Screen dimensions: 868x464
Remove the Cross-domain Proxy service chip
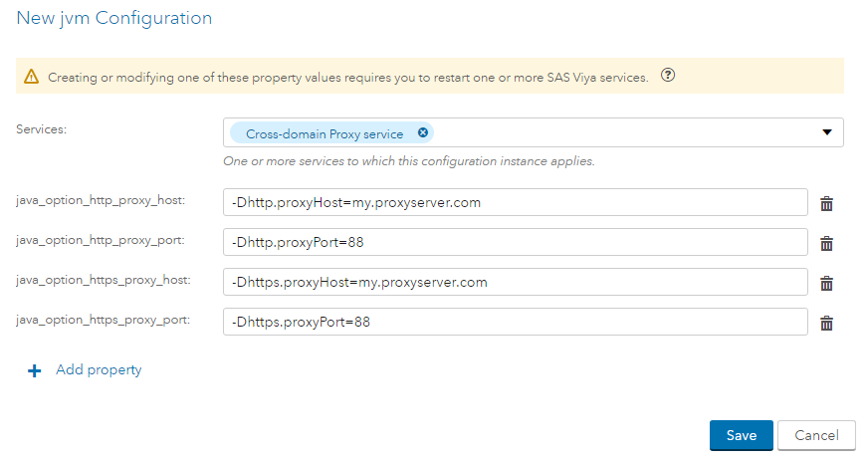click(423, 132)
